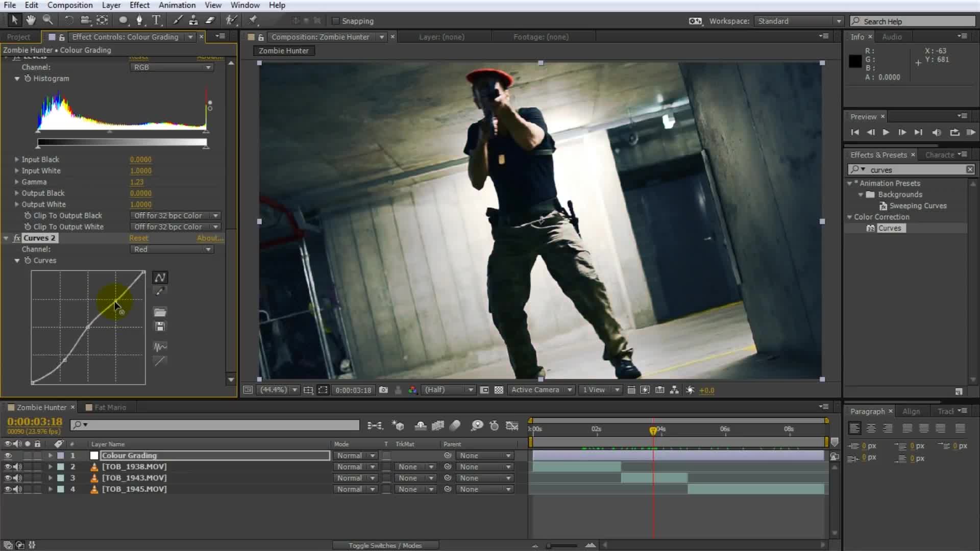Select the Zoom tool in toolbar
Viewport: 980px width, 551px height.
tap(47, 20)
